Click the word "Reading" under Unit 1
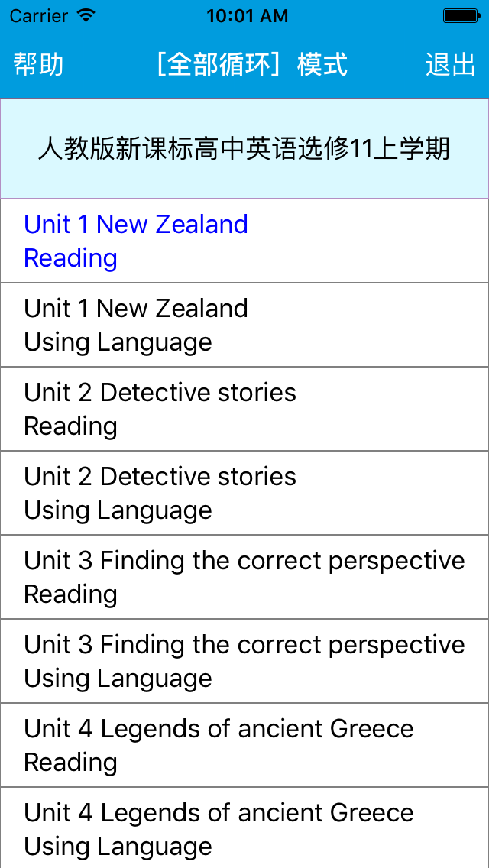This screenshot has height=868, width=489. tap(71, 258)
